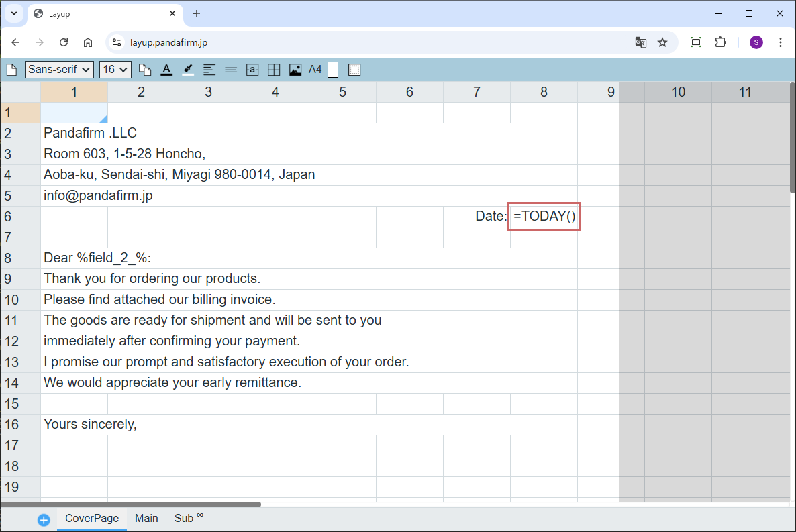Click the cell borders grid icon

[274, 70]
